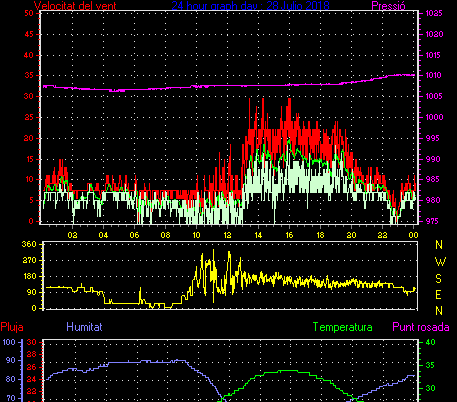Click the 1010 pressure scale value

click(433, 75)
